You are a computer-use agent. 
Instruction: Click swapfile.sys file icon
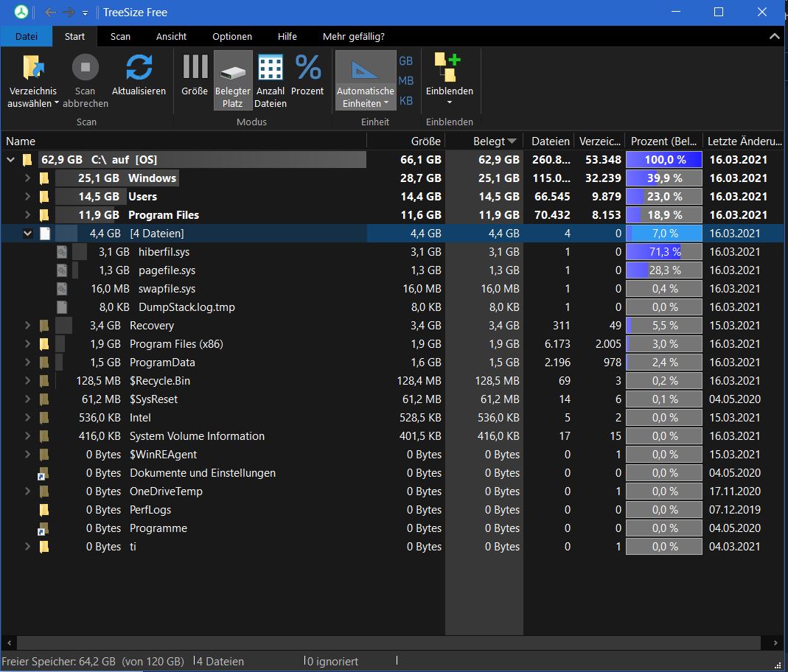tap(62, 289)
